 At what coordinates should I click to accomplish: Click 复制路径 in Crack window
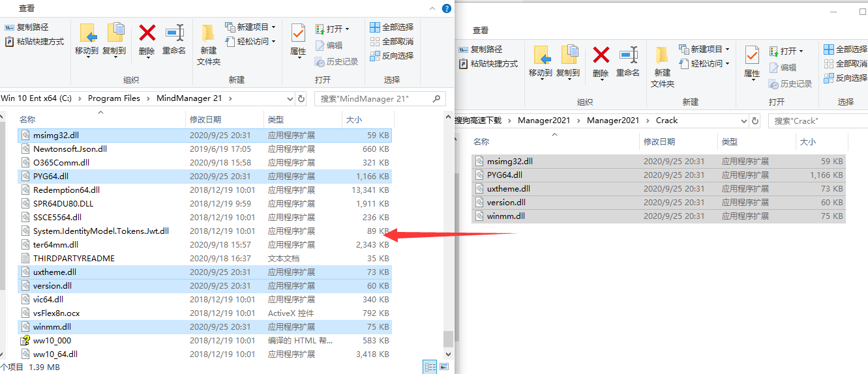click(x=481, y=50)
